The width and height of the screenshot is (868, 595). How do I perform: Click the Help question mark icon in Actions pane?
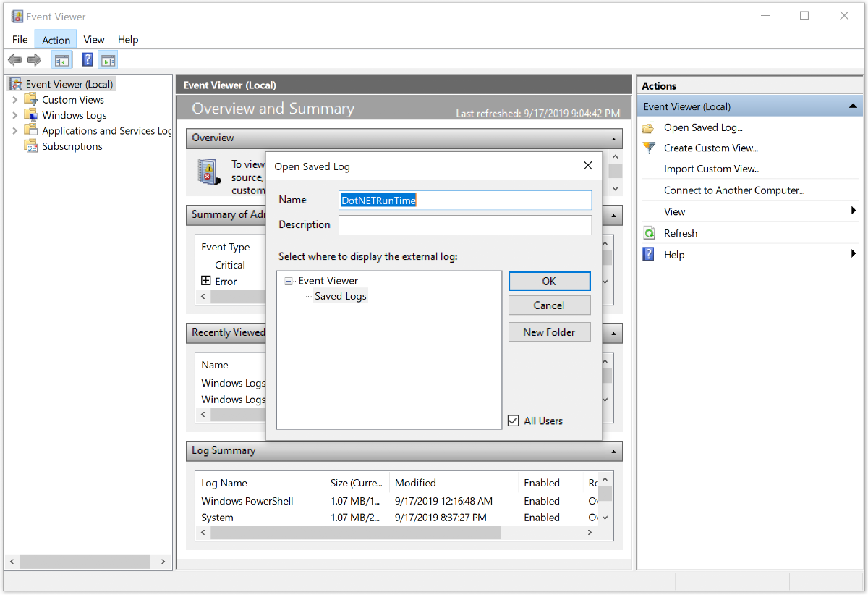click(650, 255)
